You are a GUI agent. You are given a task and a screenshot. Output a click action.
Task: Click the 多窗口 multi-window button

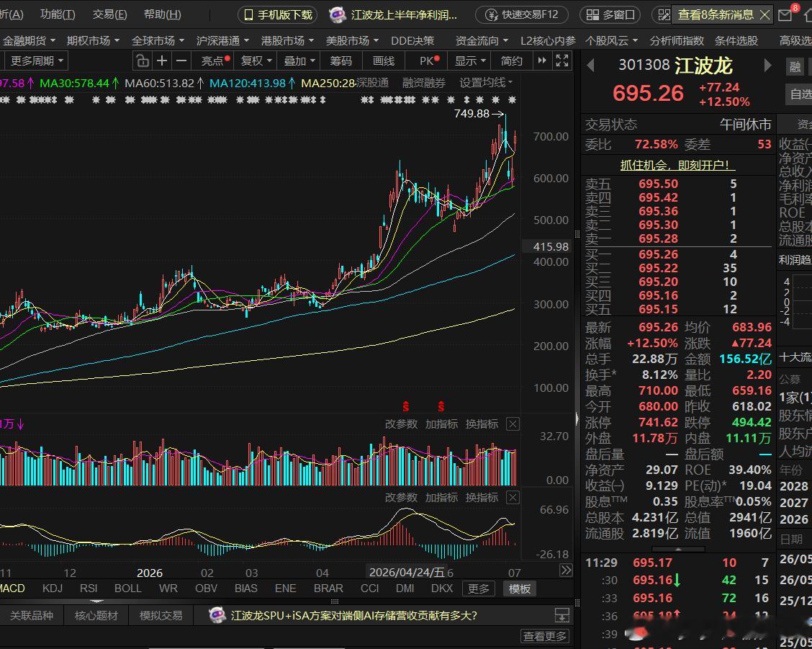(x=610, y=15)
